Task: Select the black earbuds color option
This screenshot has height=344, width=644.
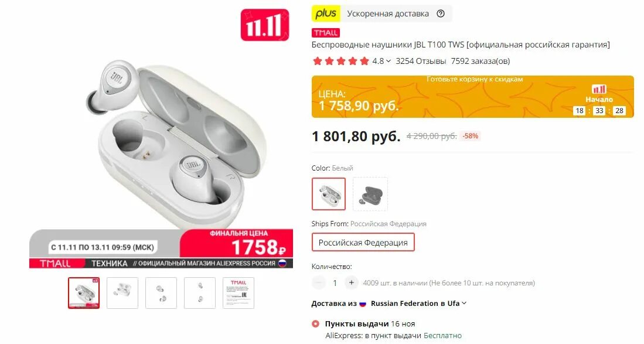Action: 370,194
